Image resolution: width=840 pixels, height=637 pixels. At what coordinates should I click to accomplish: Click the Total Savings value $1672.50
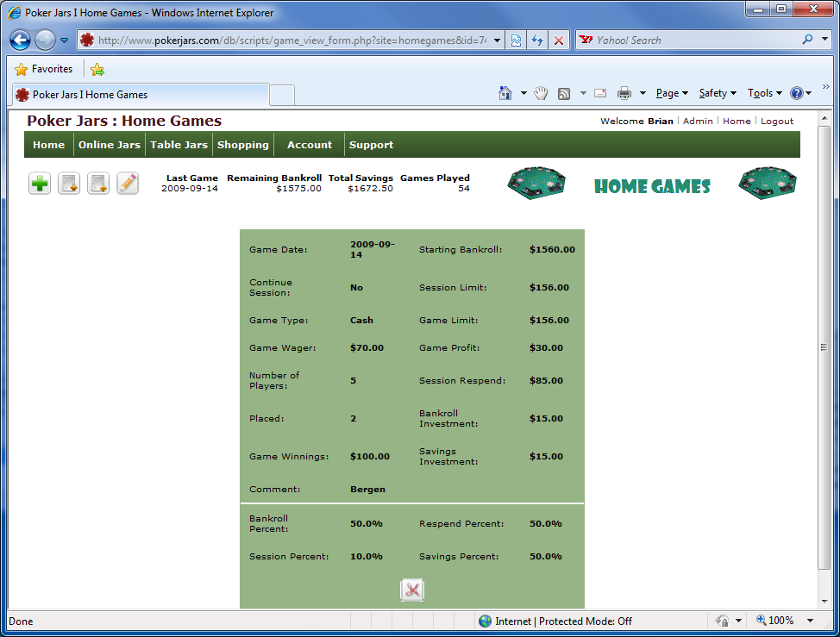tap(370, 189)
